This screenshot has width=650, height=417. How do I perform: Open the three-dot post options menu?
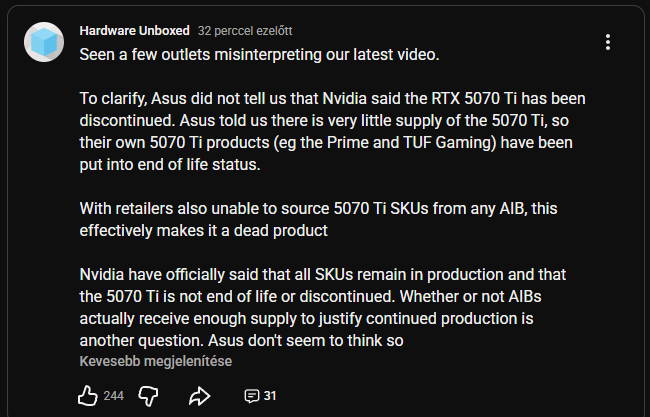point(608,43)
